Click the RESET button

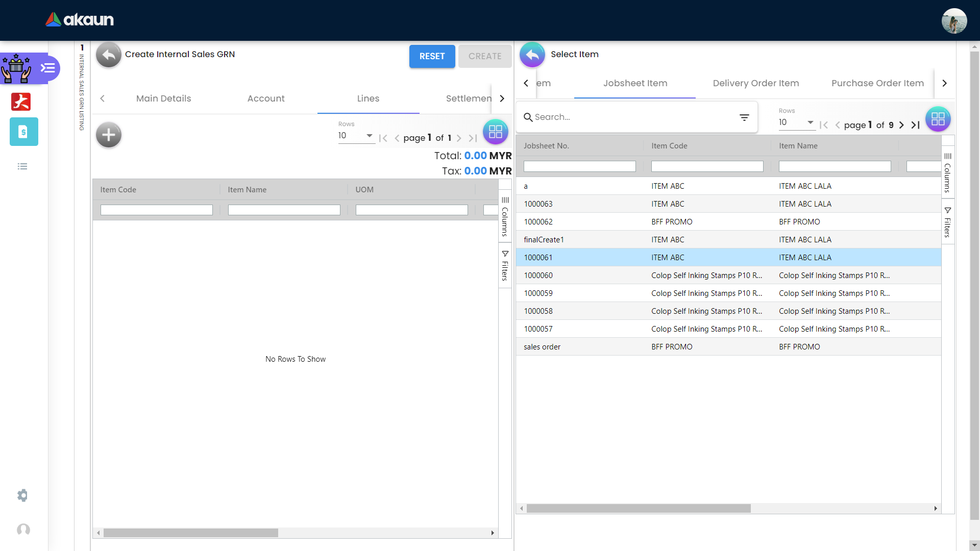pyautogui.click(x=432, y=56)
